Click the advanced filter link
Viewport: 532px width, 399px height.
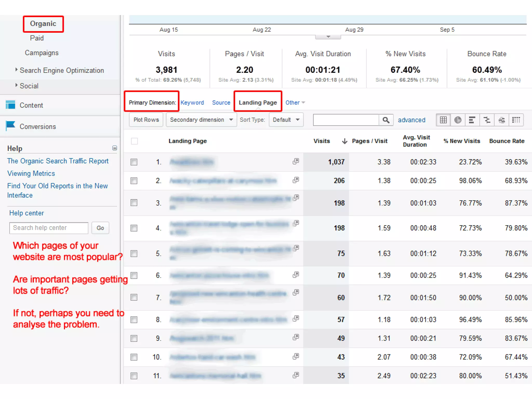tap(411, 120)
